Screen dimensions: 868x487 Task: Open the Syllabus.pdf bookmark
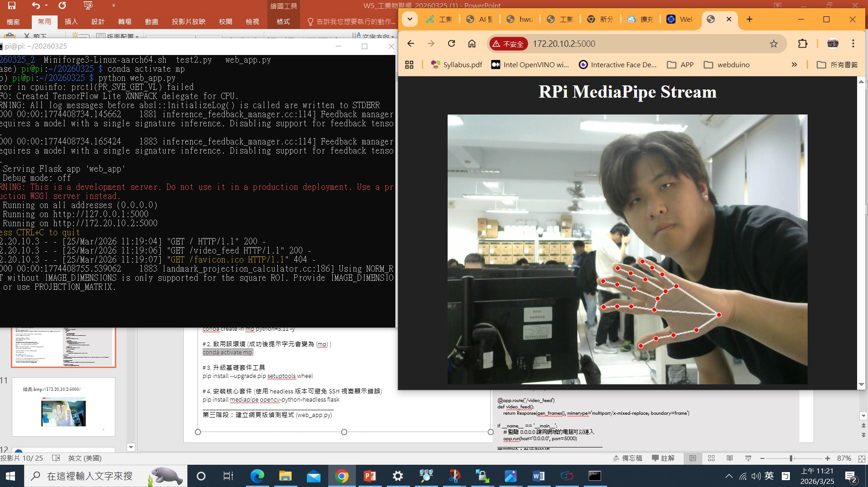point(457,65)
